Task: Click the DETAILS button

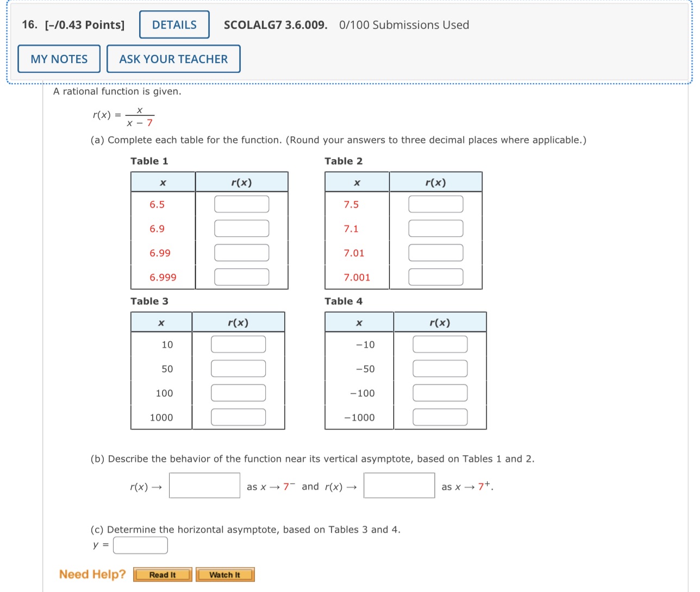Action: pos(174,24)
